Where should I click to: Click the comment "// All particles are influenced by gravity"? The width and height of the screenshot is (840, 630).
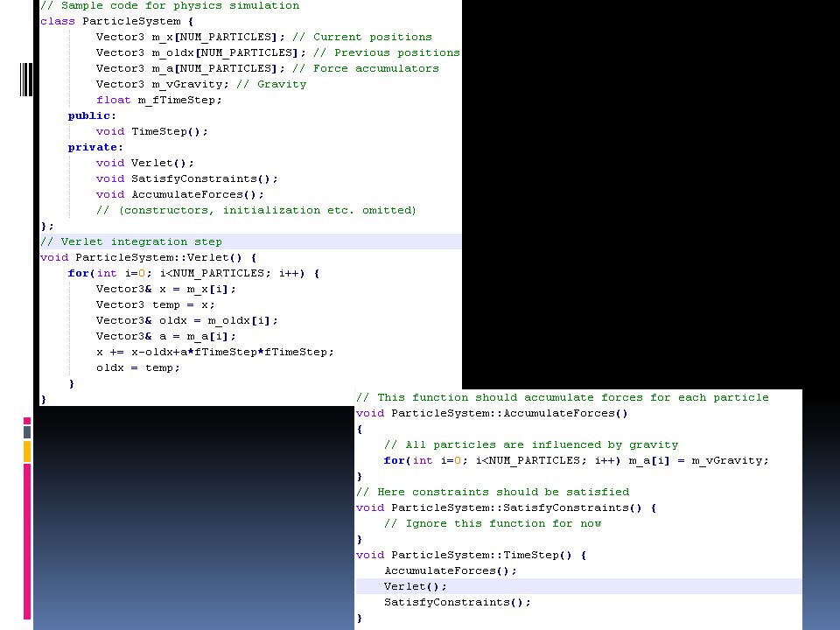[531, 445]
